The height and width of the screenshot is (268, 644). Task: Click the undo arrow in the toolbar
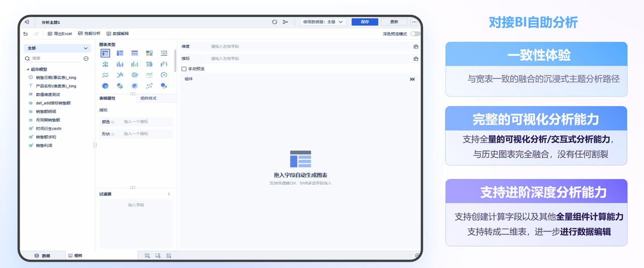(x=26, y=34)
